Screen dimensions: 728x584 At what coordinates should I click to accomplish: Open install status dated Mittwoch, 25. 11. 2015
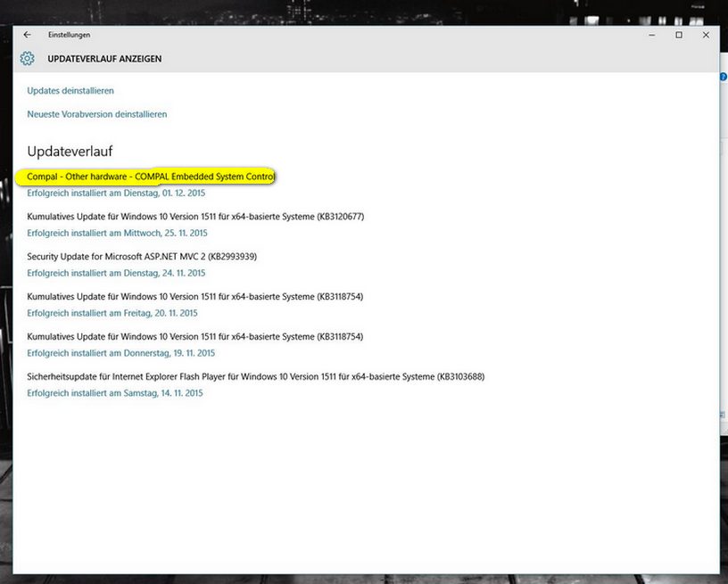[117, 233]
